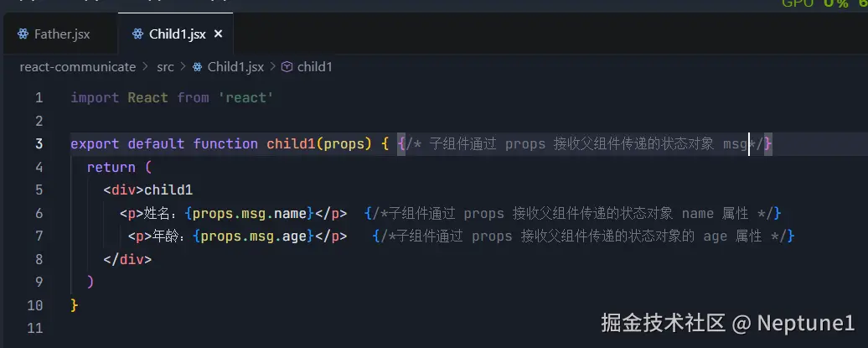Click line number 10 in gutter
The width and height of the screenshot is (868, 348).
34,305
